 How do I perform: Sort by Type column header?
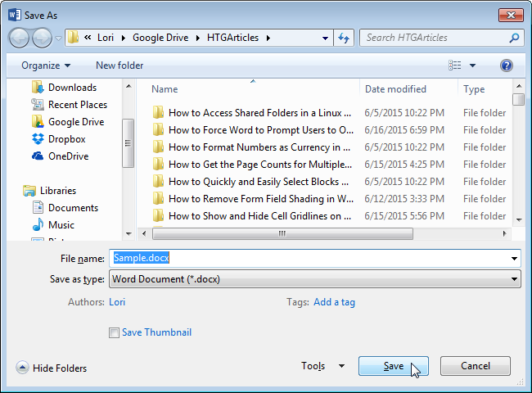point(474,89)
